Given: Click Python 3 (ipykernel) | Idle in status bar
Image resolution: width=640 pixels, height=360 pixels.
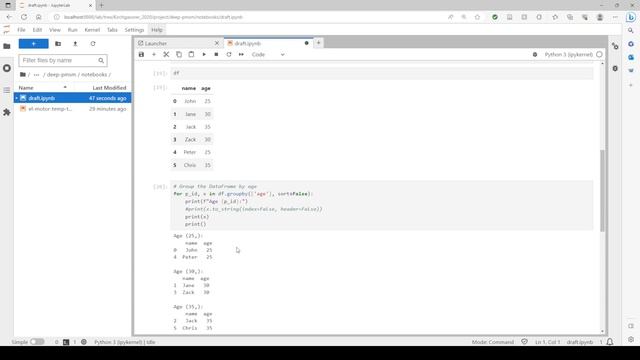Looking at the screenshot, I should tap(124, 342).
